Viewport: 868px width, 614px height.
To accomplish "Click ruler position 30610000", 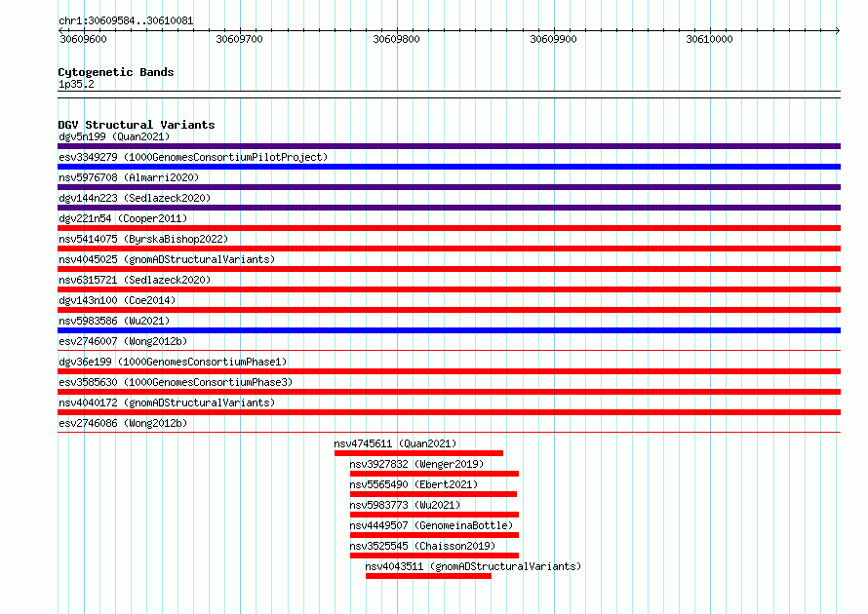I will 709,39.
